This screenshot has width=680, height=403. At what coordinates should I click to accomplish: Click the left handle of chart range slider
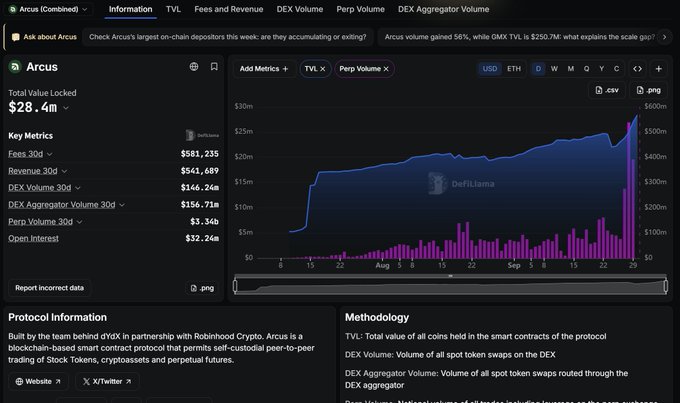click(x=235, y=286)
